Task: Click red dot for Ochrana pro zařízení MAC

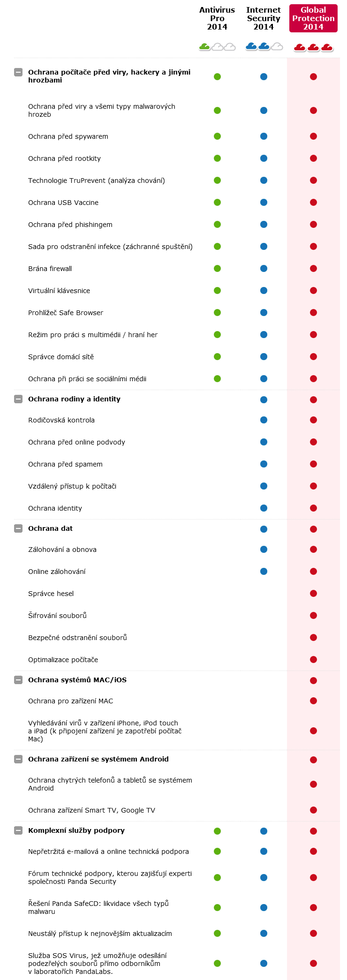Action: coord(313,701)
